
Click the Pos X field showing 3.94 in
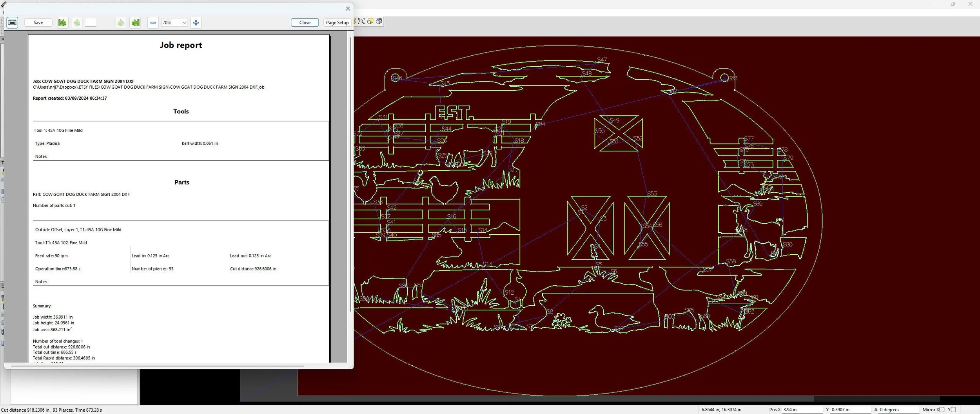pyautogui.click(x=802, y=410)
